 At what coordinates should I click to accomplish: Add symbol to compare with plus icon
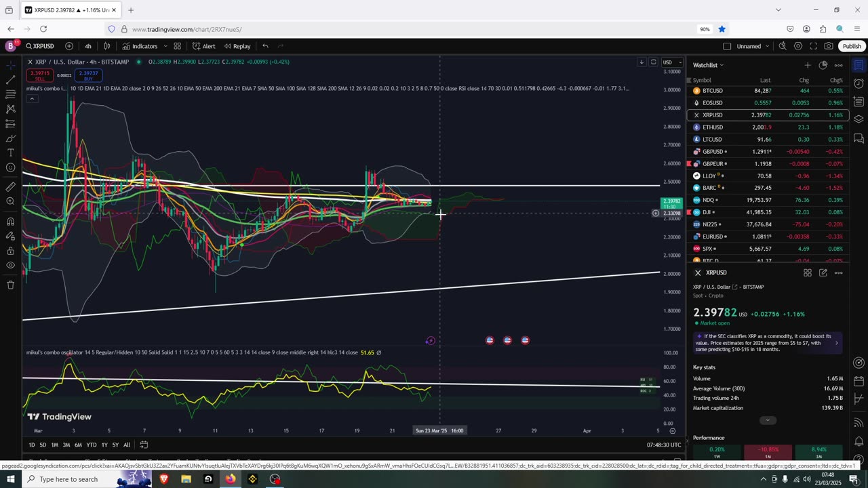coord(69,46)
